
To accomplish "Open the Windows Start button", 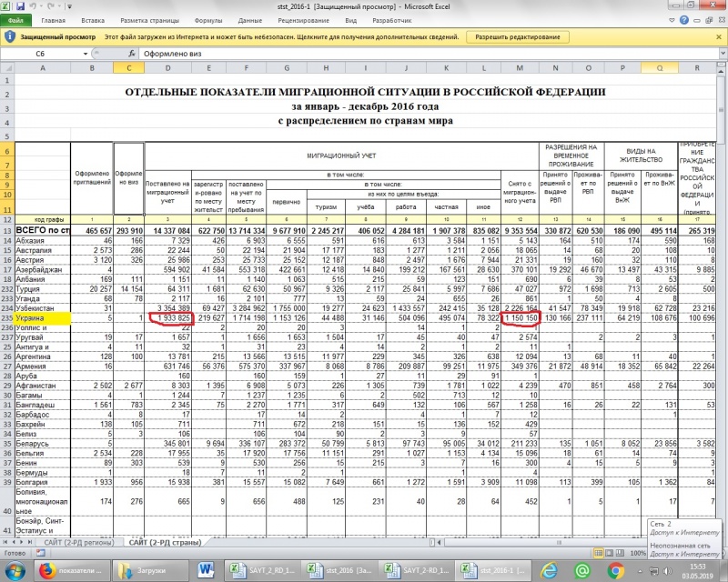I will click(15, 571).
